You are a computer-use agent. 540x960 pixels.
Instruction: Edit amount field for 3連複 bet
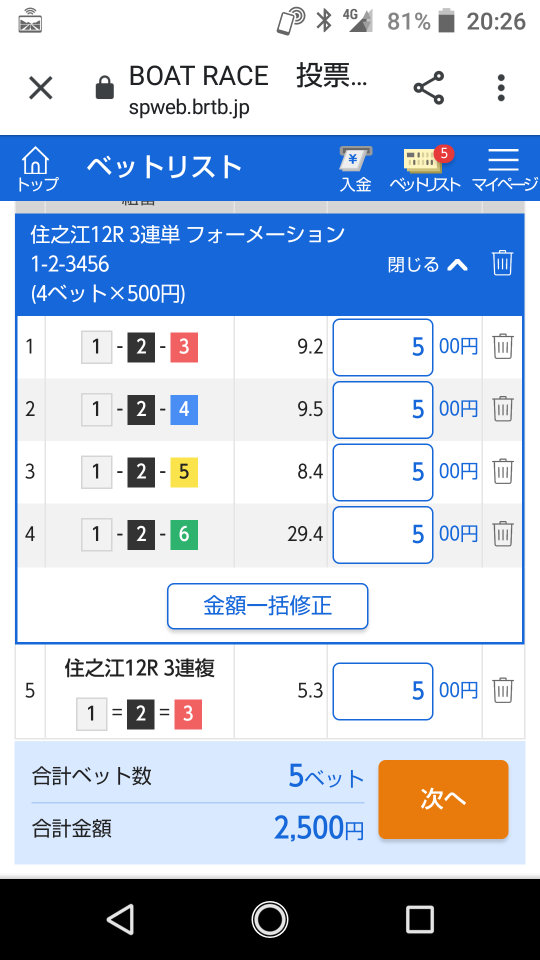383,691
